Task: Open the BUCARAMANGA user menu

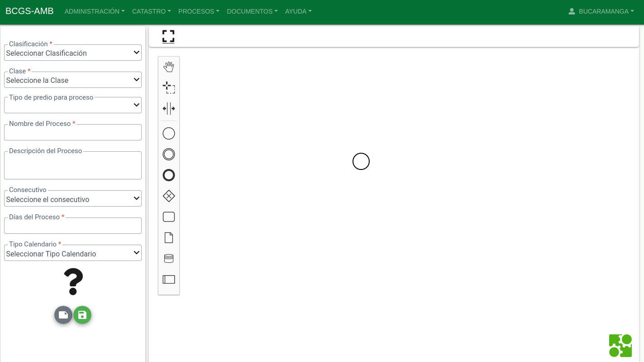Action: [601, 11]
